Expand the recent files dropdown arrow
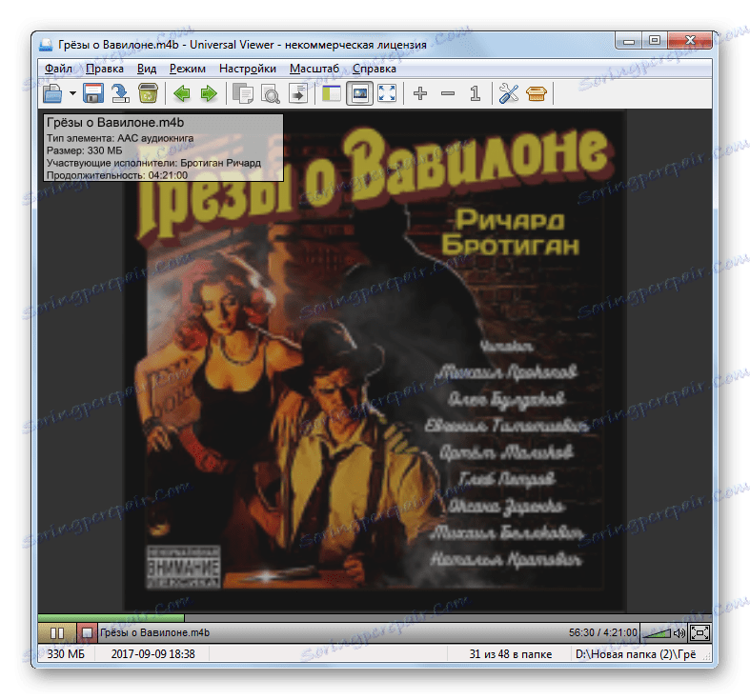This screenshot has height=700, width=750. 72,93
